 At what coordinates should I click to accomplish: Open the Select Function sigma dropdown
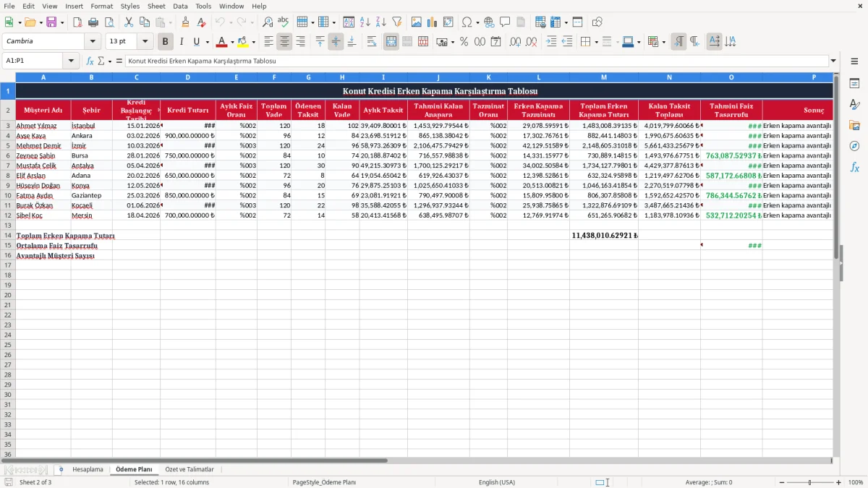tap(110, 61)
